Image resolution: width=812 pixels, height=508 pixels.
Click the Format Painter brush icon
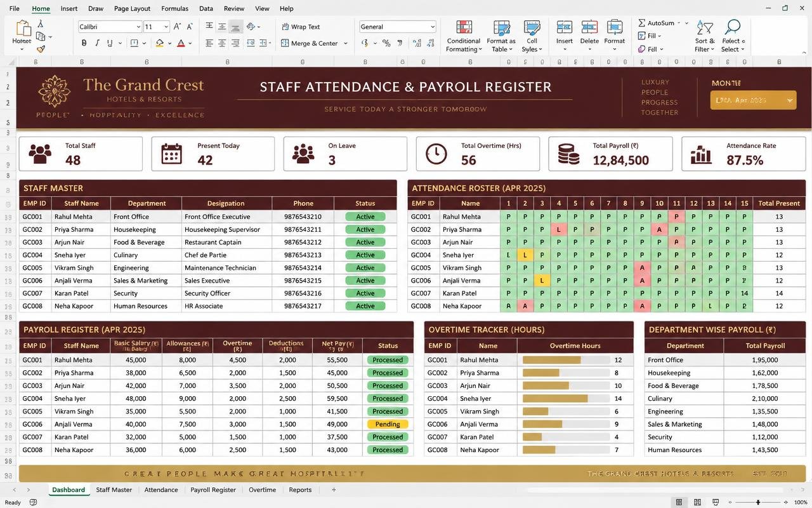(41, 49)
